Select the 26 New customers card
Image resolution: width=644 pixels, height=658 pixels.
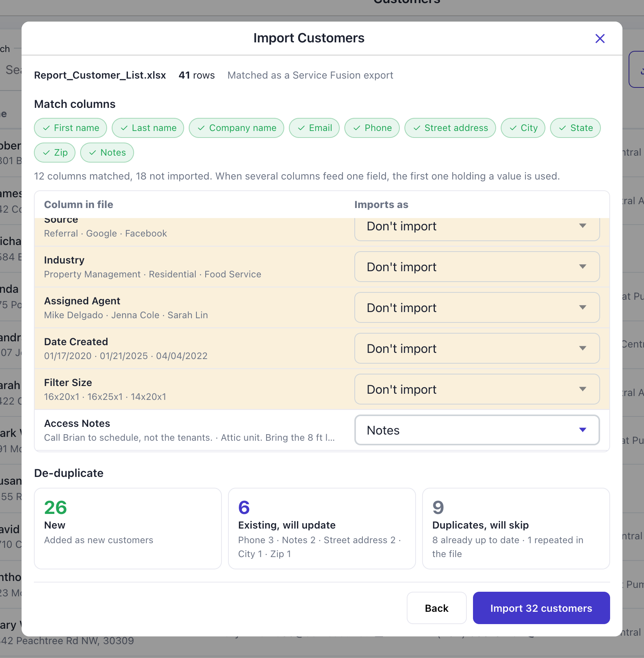128,529
